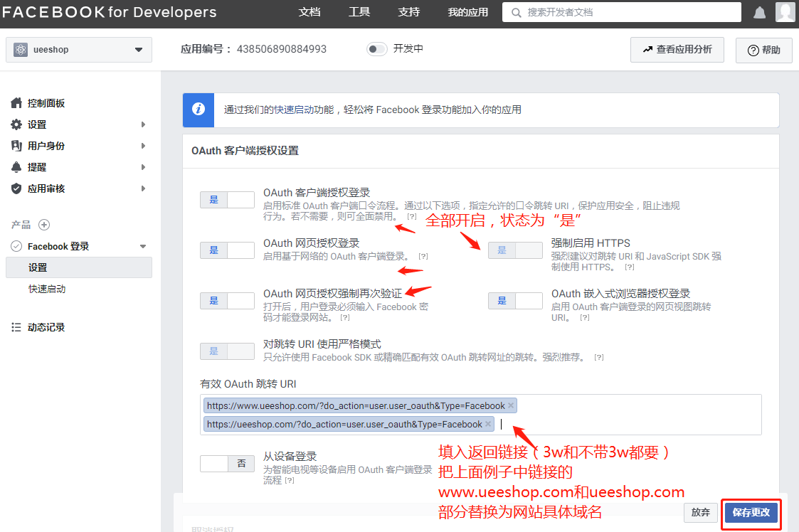The height and width of the screenshot is (532, 799).
Task: Toggle 强制启用 HTTPS switch
Action: coord(515,250)
